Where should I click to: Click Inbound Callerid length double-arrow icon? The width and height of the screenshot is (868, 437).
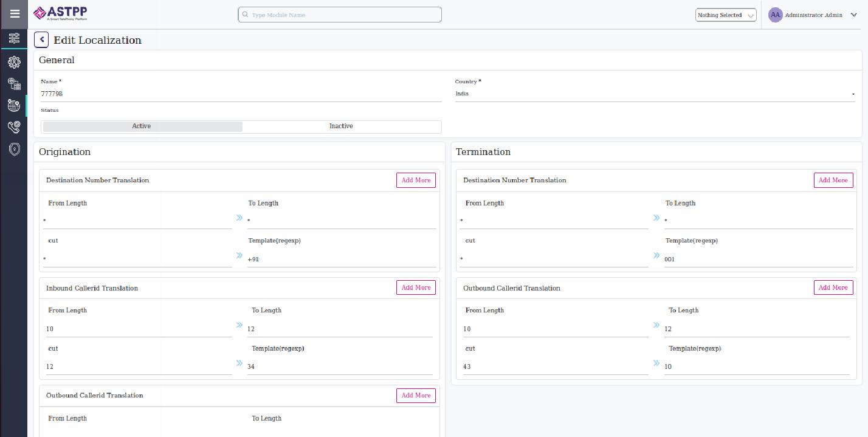click(239, 325)
